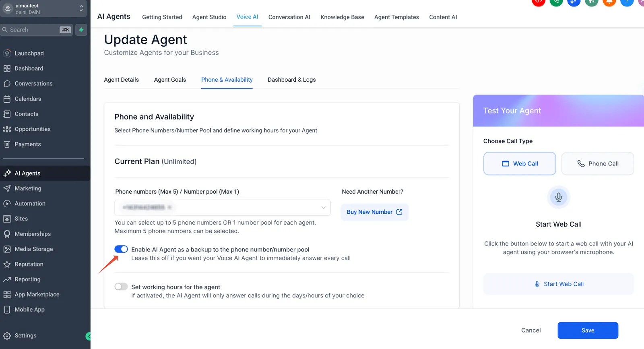Open the Knowledge Base top tab
Viewport: 644px width, 349px height.
pos(342,17)
